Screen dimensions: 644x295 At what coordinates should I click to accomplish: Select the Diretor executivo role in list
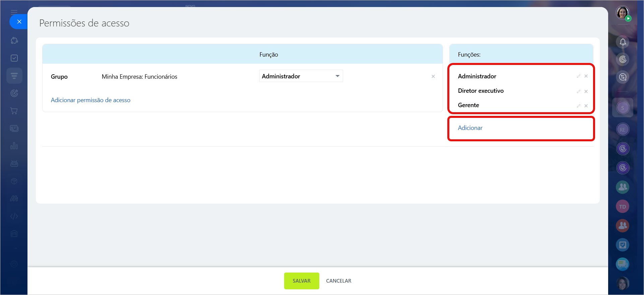click(480, 91)
